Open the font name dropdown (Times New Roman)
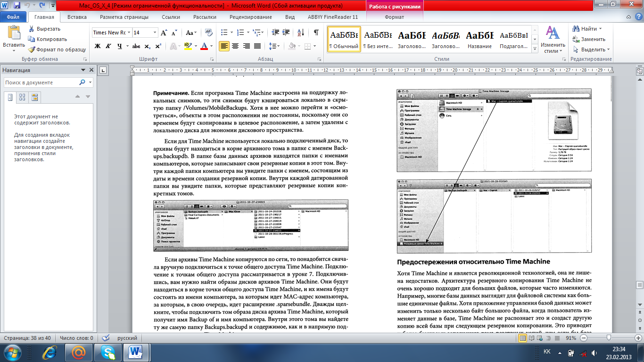This screenshot has height=362, width=644. point(129,33)
